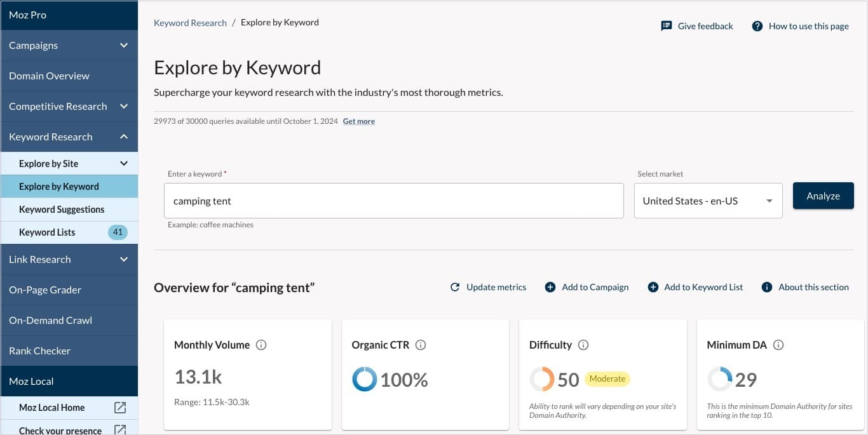Open the Select market dropdown
Viewport: 868px width, 435px height.
click(x=707, y=200)
